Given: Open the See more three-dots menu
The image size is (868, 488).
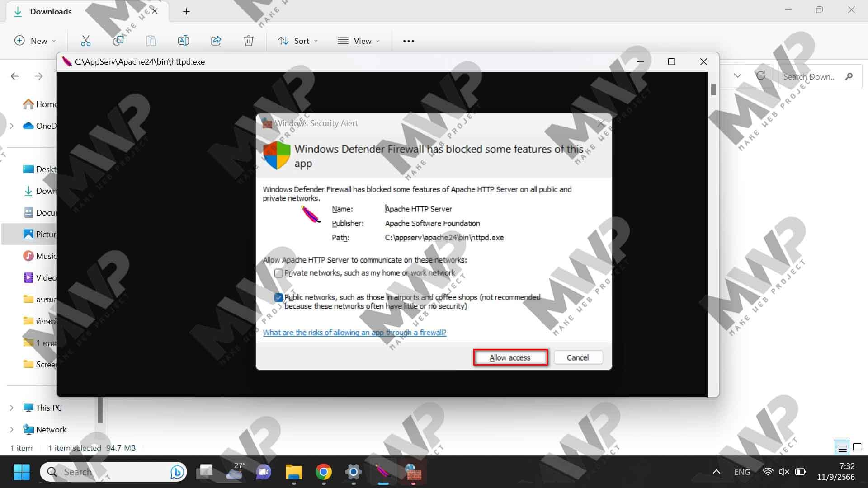Looking at the screenshot, I should [409, 41].
